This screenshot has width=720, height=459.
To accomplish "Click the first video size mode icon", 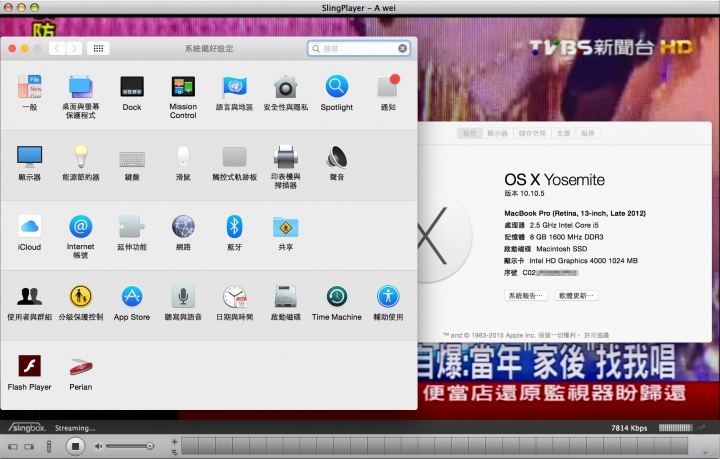I will tap(12, 447).
